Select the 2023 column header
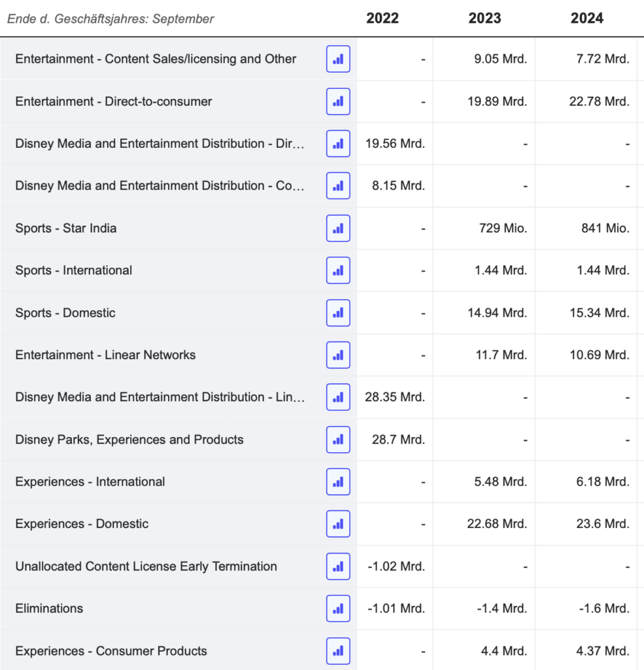644x670 pixels. (x=484, y=18)
